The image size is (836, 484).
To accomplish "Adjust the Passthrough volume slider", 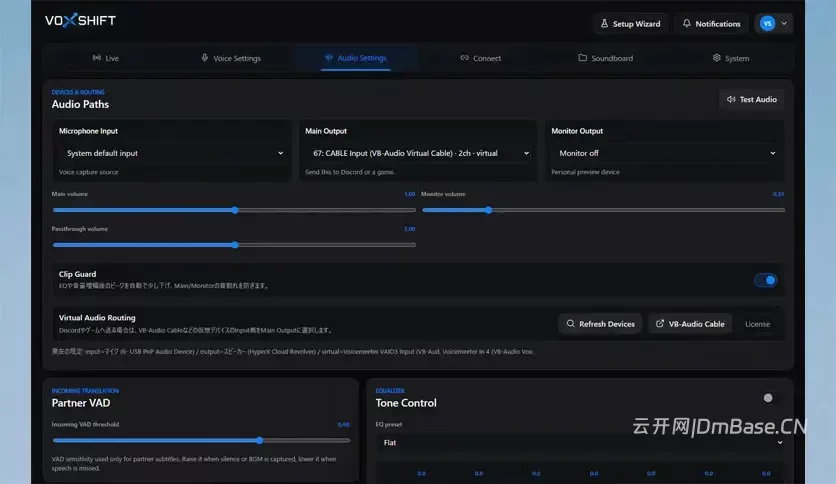I will pos(234,245).
